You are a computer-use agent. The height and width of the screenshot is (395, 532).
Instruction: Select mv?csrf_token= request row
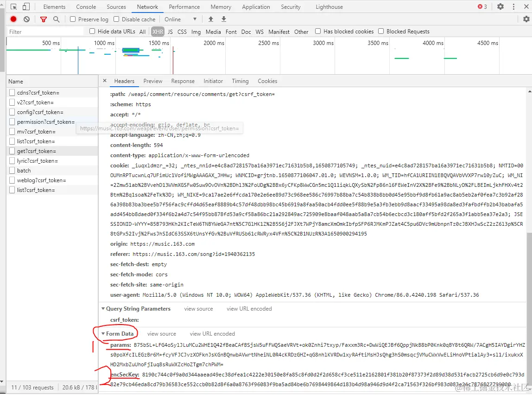52,131
